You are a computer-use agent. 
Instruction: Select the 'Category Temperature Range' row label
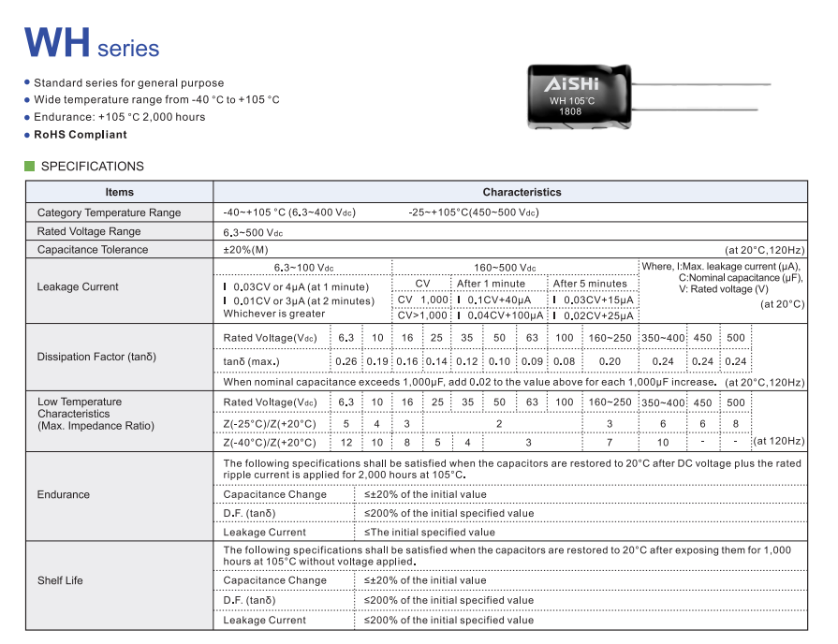(x=109, y=212)
